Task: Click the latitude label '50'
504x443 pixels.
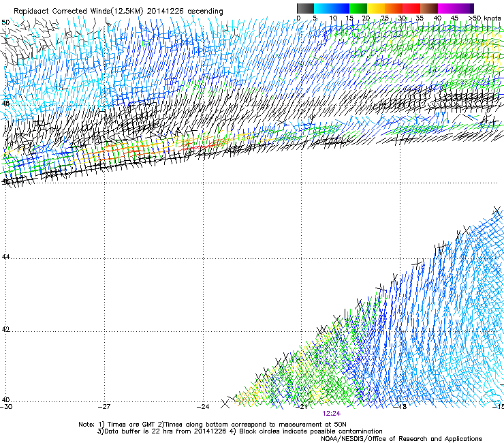Action: [x=5, y=22]
